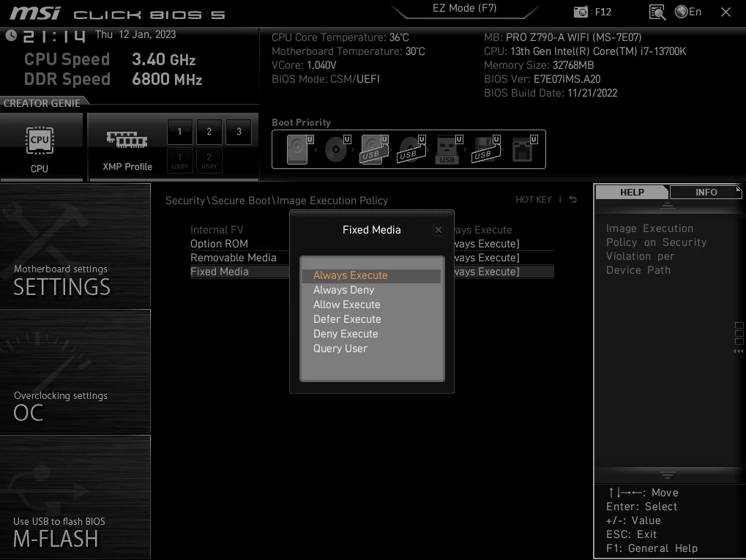Click the CREATOR GENIE label

pos(42,103)
